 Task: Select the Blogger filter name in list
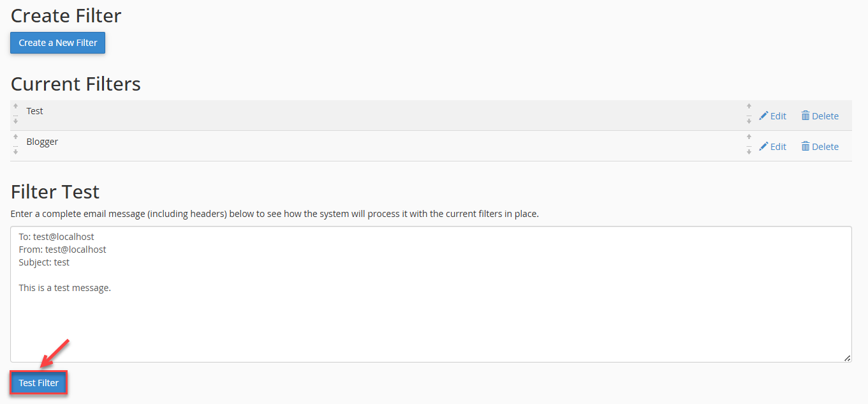coord(42,142)
